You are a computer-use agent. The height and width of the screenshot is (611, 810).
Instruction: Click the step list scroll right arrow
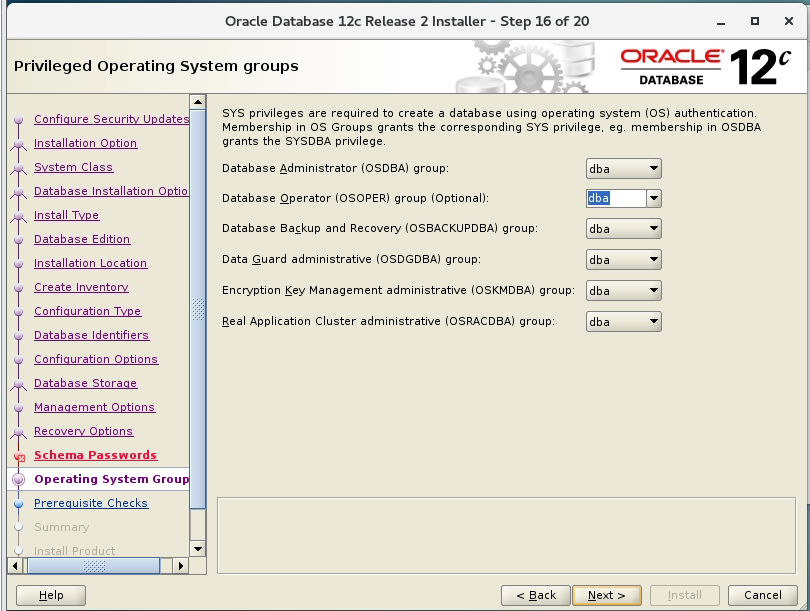coord(180,566)
